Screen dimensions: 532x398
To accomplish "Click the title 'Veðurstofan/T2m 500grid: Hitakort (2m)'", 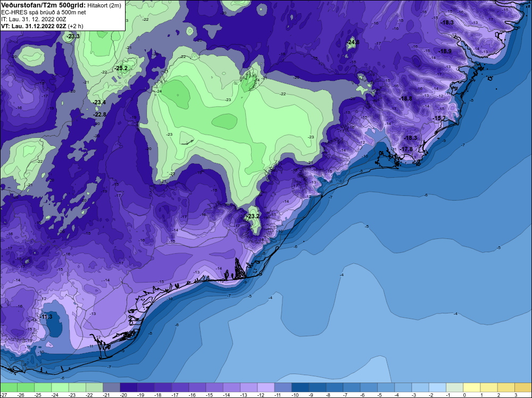I will click(x=61, y=5).
